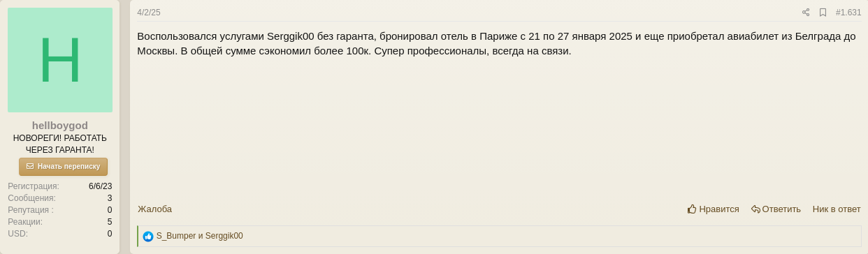Click the Сообщения count value 3

[110, 198]
